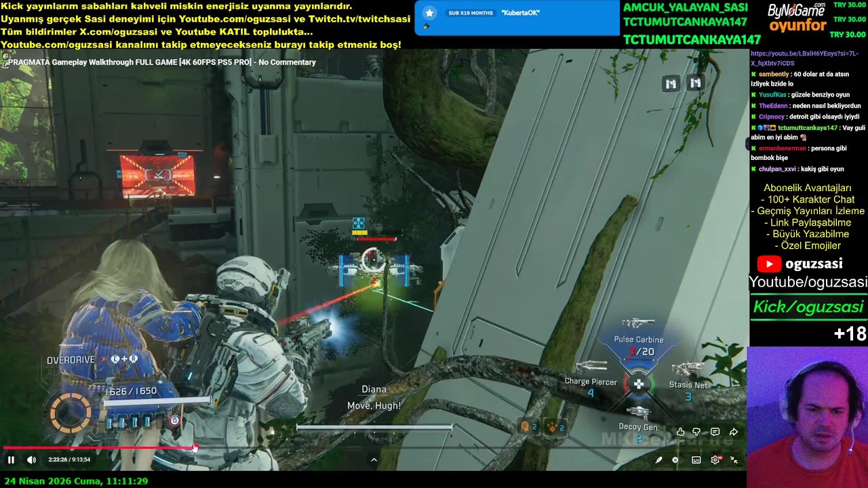Click the thumbs-down dislike icon
Viewport: 868px width, 488px height.
click(696, 432)
